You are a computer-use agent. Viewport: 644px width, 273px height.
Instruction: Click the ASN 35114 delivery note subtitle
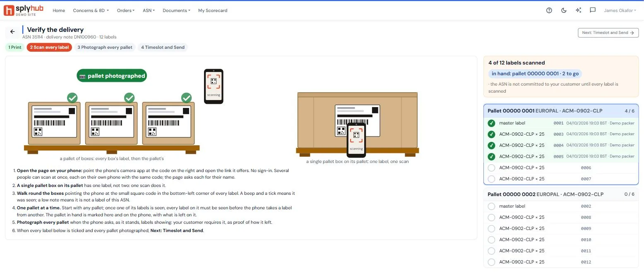70,37
